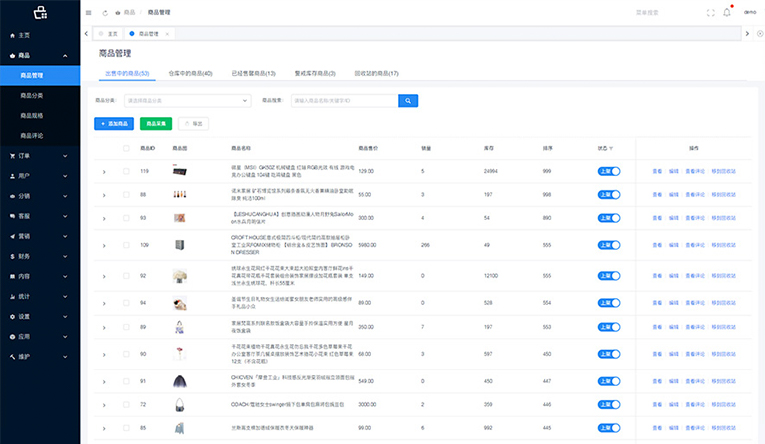Click the hamburger menu collapse icon
Image resolution: width=765 pixels, height=444 pixels.
tap(89, 12)
